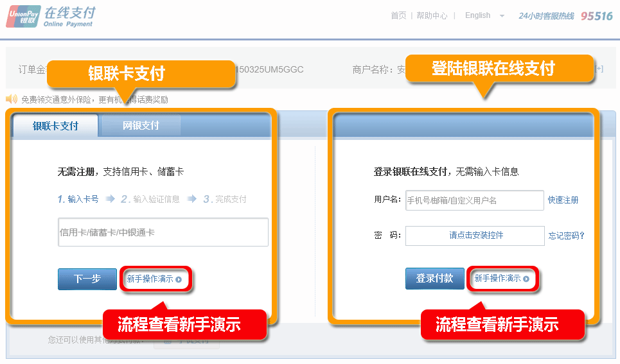Open the 帮助中心 help center link

click(x=432, y=15)
